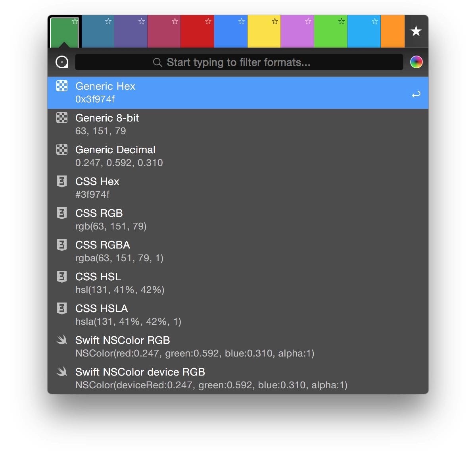This screenshot has height=451, width=476.
Task: Click the value rgba(63, 151, 79, 1)
Action: (x=119, y=258)
